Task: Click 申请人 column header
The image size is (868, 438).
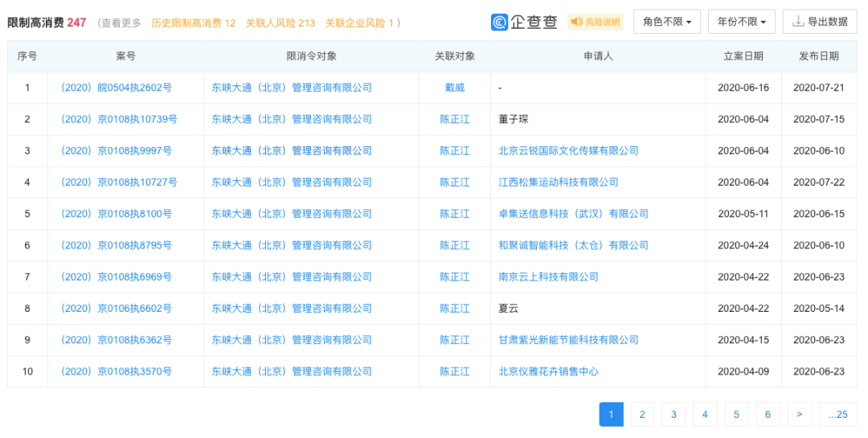Action: click(598, 56)
